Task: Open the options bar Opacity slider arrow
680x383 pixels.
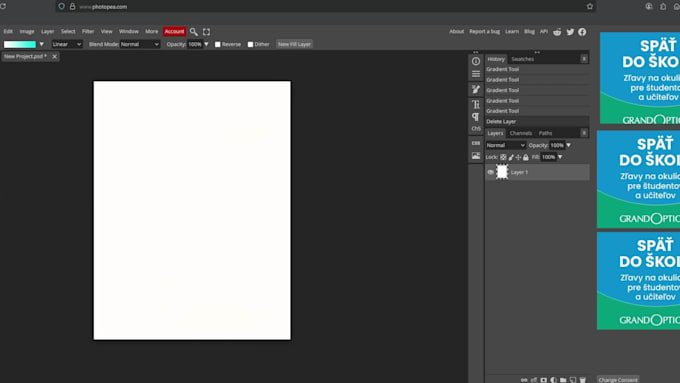Action: pos(206,44)
